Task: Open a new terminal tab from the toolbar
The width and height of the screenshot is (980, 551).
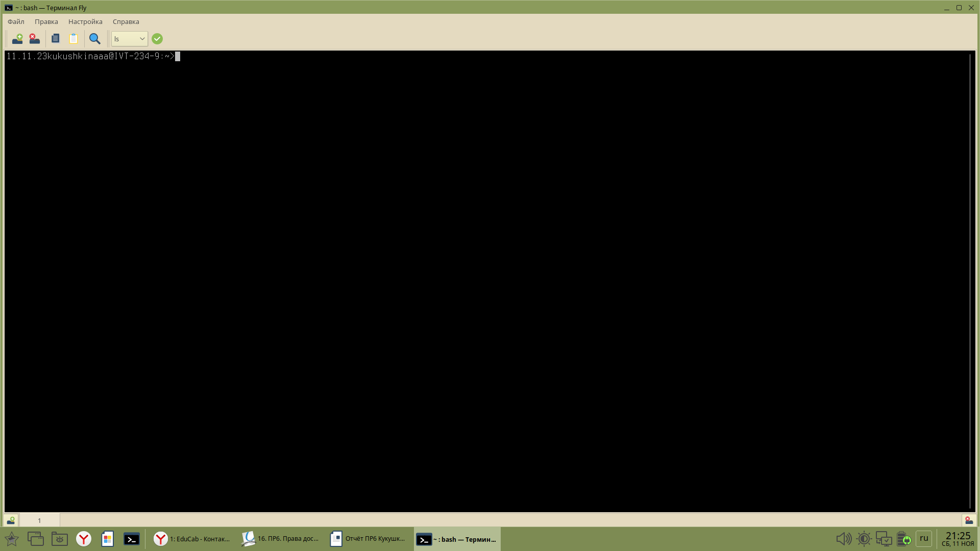Action: point(17,39)
